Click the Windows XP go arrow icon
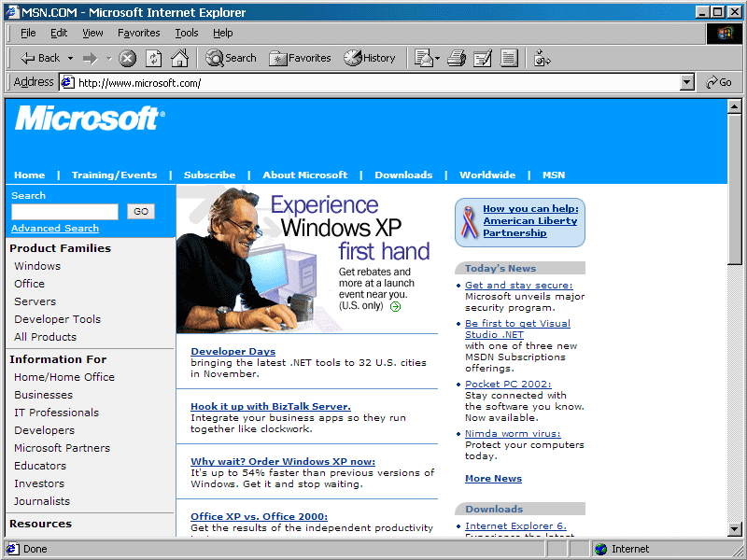This screenshot has height=560, width=747. click(x=395, y=305)
